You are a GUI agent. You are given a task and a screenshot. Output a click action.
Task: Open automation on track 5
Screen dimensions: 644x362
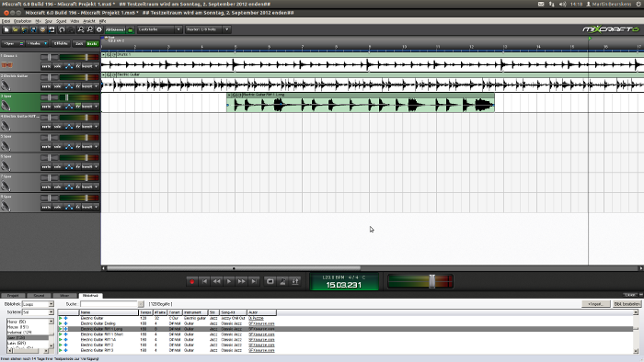click(69, 146)
